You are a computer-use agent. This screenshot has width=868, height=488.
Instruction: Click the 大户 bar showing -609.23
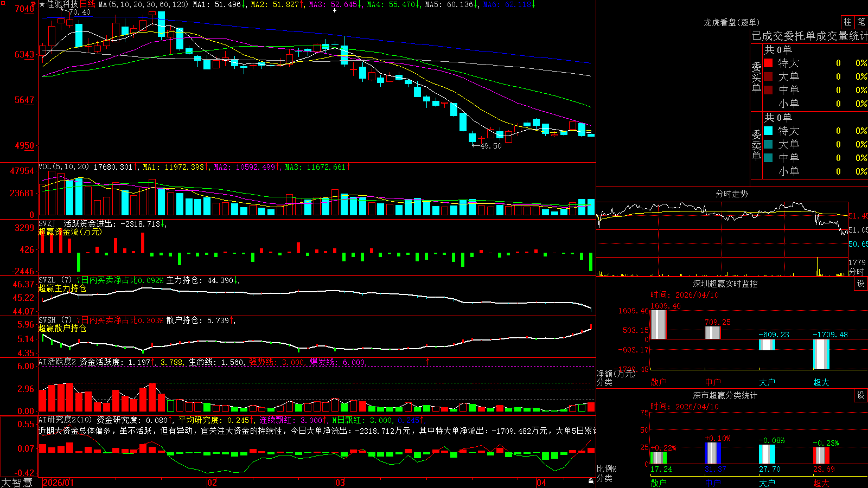coord(767,345)
